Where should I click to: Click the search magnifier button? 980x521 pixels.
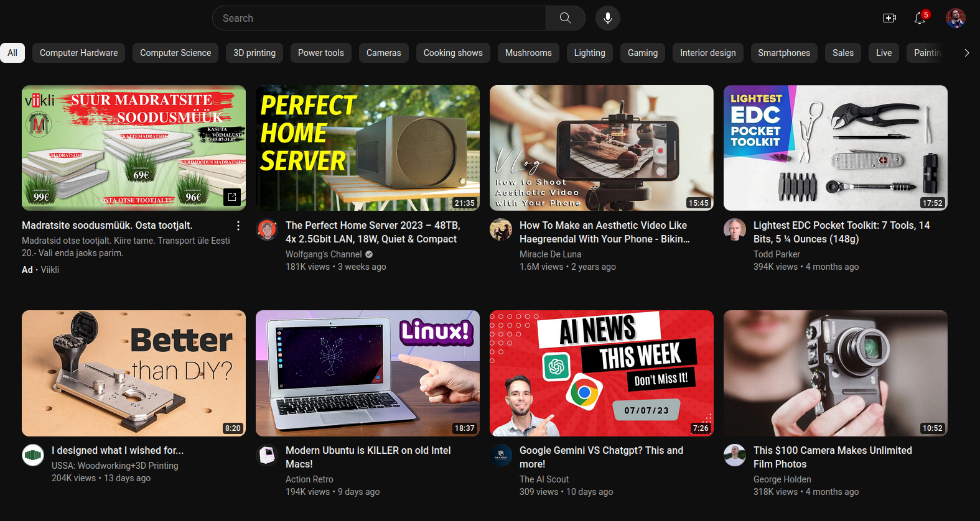565,18
